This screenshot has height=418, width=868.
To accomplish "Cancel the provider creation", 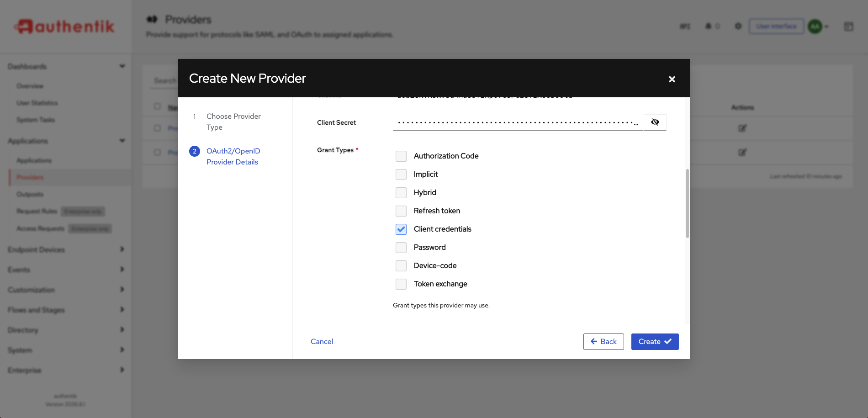I will tap(322, 342).
